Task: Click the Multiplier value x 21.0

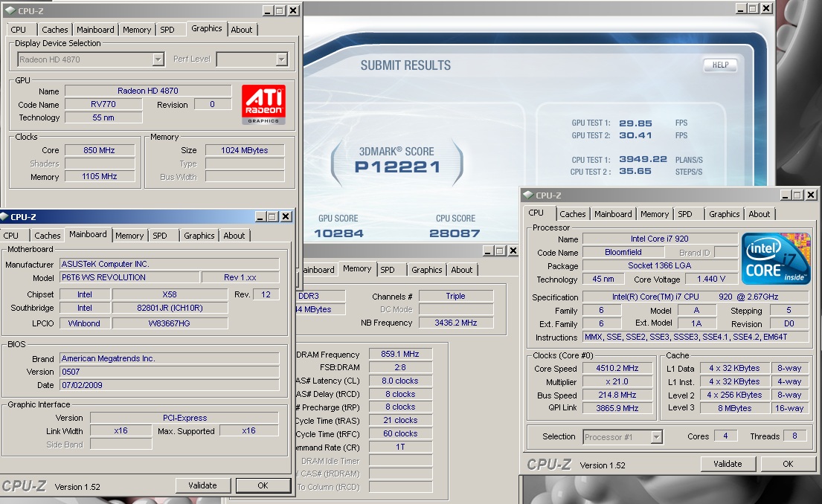Action: [617, 382]
